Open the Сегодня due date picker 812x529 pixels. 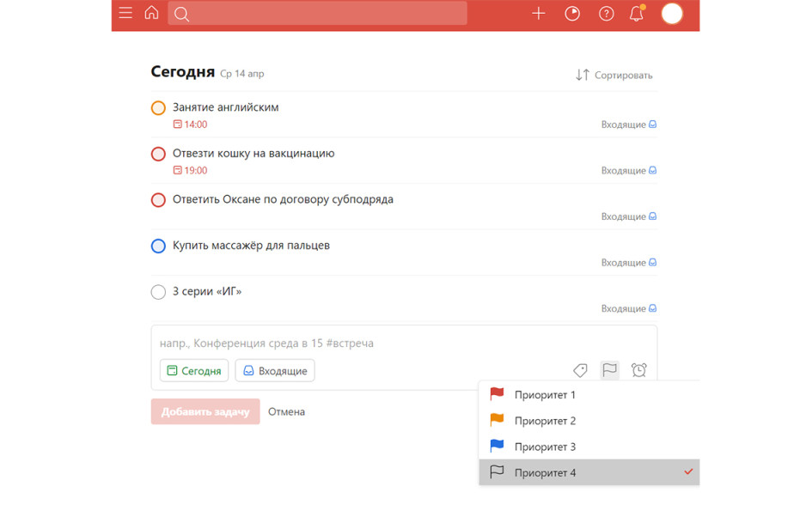(x=194, y=371)
